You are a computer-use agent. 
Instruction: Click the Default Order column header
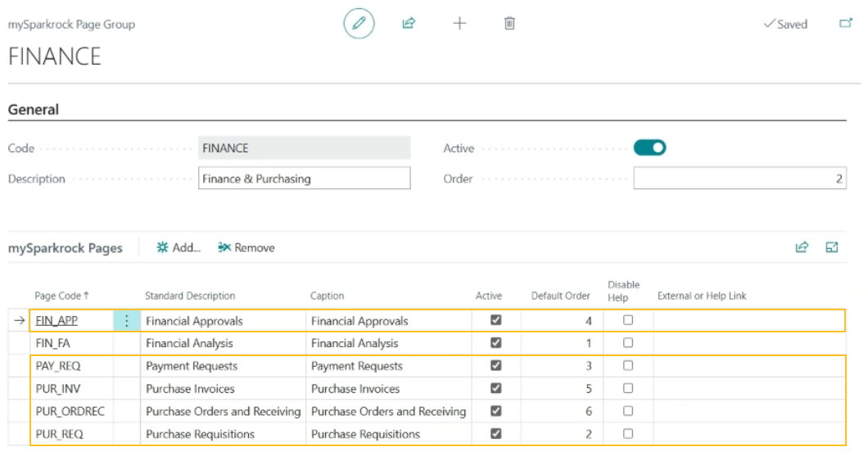[x=560, y=296]
